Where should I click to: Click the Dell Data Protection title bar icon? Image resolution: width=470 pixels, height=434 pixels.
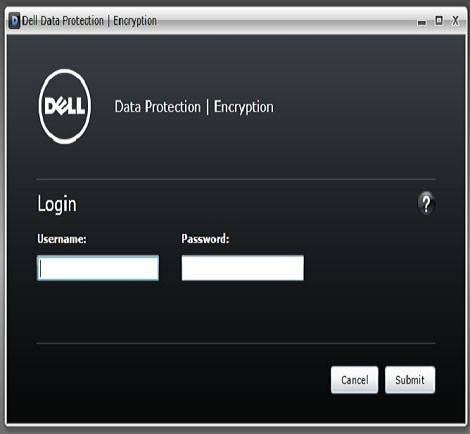(14, 21)
